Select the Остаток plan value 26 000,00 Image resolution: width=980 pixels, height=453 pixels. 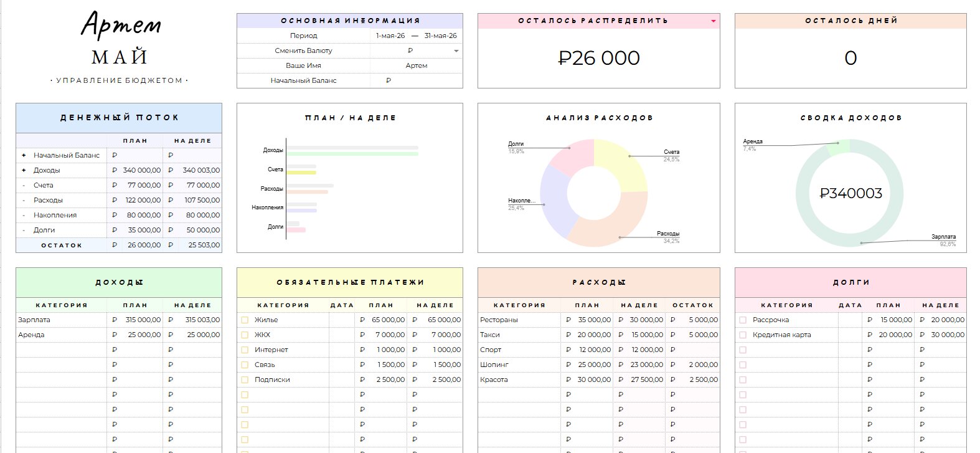[144, 245]
